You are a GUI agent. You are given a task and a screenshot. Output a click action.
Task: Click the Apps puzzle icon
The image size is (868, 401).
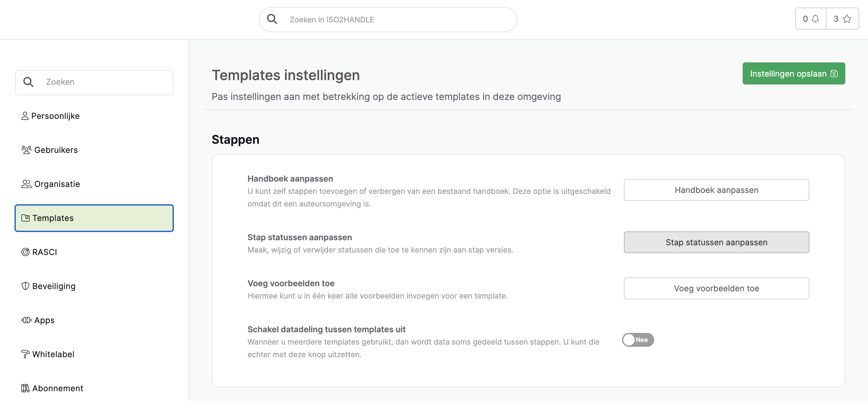[26, 320]
